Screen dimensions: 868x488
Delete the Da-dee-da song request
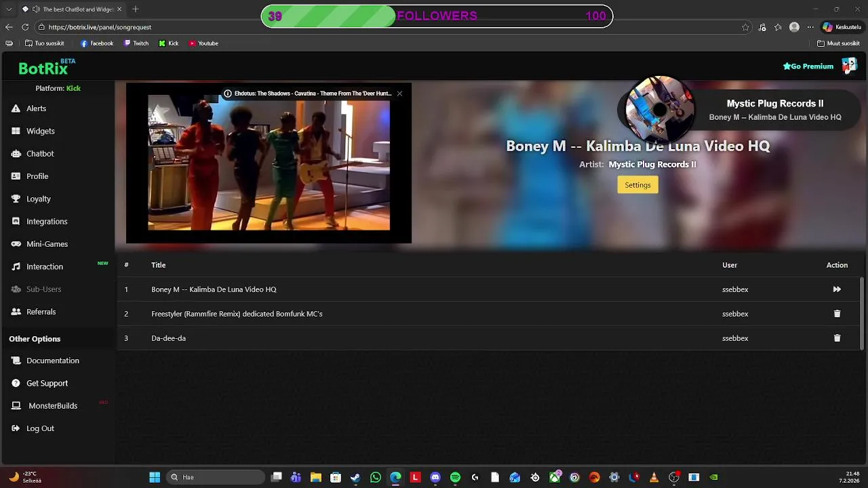coord(837,338)
